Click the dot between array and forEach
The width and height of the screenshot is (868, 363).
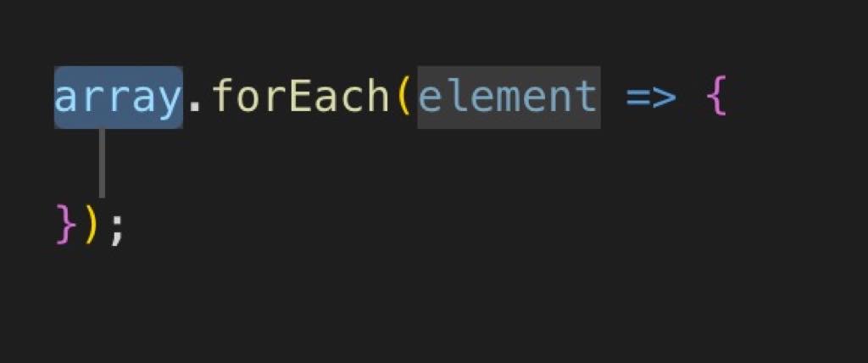[194, 105]
